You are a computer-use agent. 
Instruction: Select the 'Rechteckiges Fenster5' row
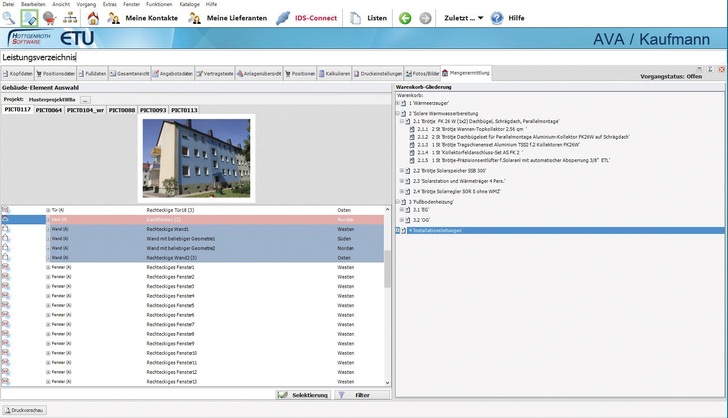tap(170, 305)
